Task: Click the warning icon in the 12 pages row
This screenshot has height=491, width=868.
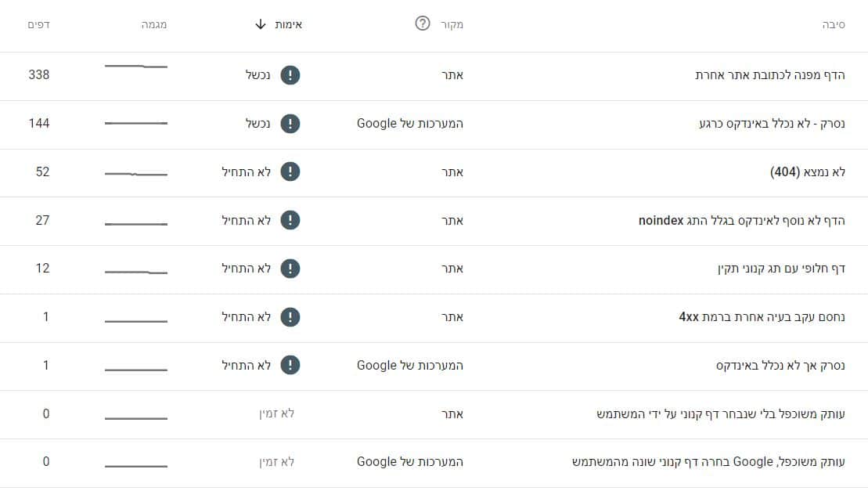Action: point(290,269)
